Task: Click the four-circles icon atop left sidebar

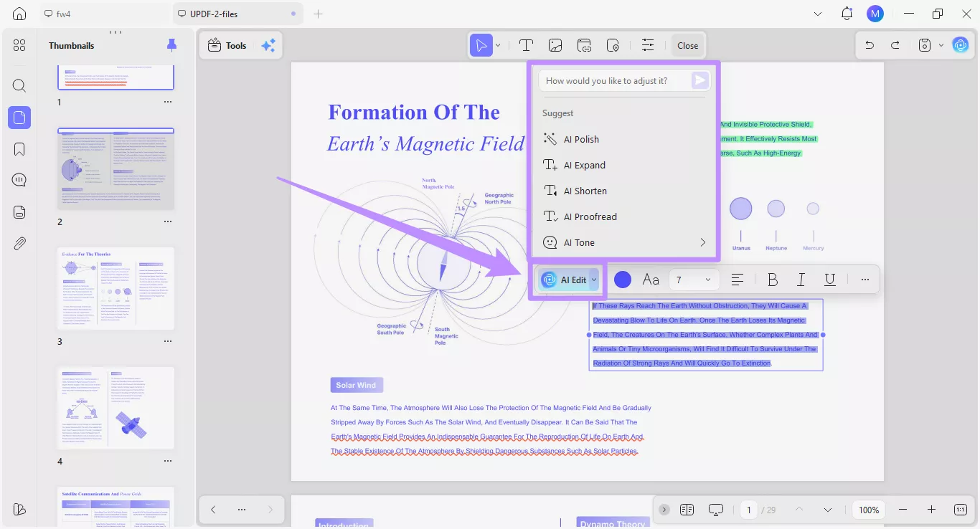Action: 19,45
